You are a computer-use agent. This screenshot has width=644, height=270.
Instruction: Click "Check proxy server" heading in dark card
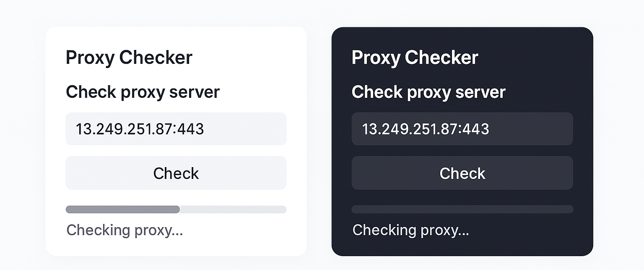428,92
